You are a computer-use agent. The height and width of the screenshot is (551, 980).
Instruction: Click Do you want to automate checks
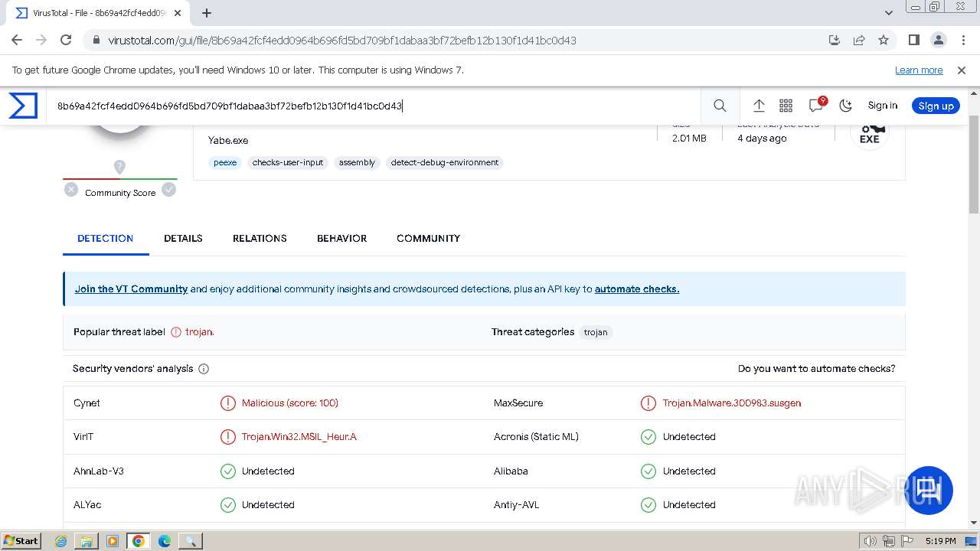[816, 369]
